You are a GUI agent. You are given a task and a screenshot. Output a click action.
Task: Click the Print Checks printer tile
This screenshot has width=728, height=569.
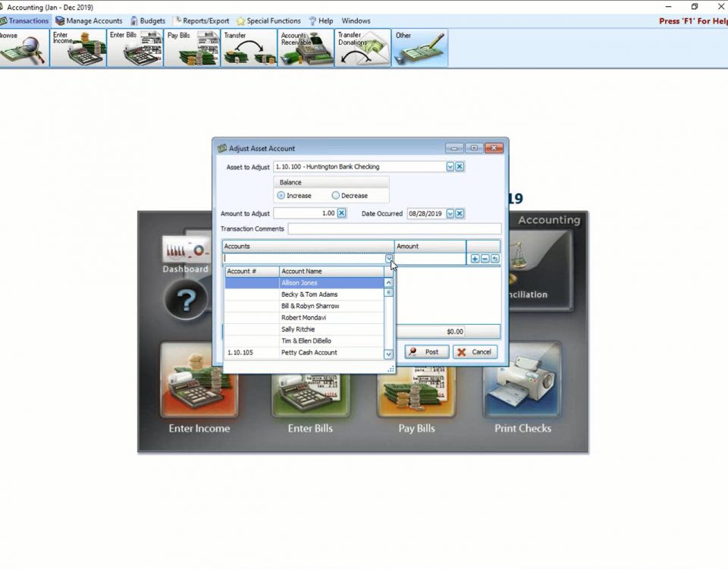coord(522,390)
